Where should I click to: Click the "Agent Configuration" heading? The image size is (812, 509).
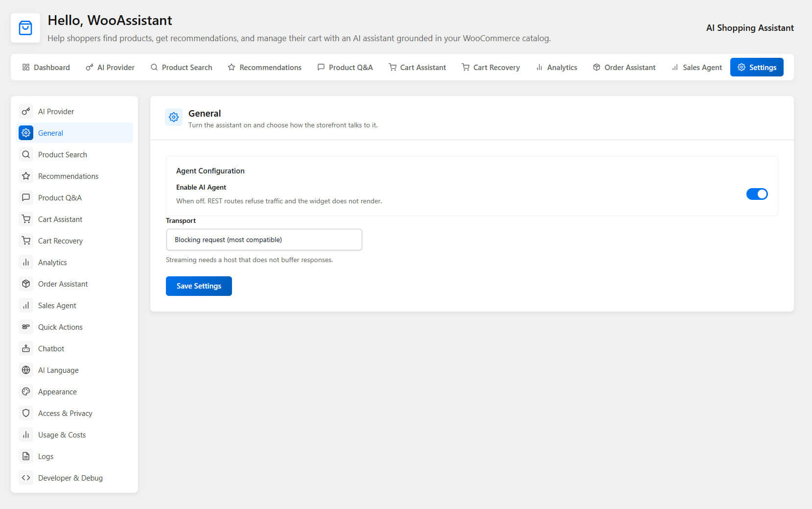point(210,171)
